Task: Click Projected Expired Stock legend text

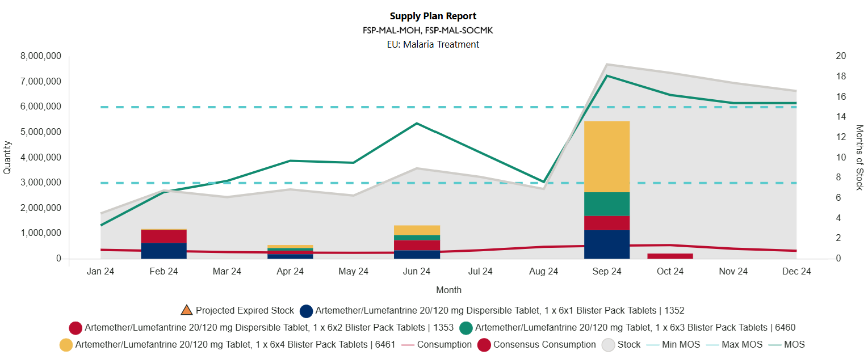Action: point(245,311)
